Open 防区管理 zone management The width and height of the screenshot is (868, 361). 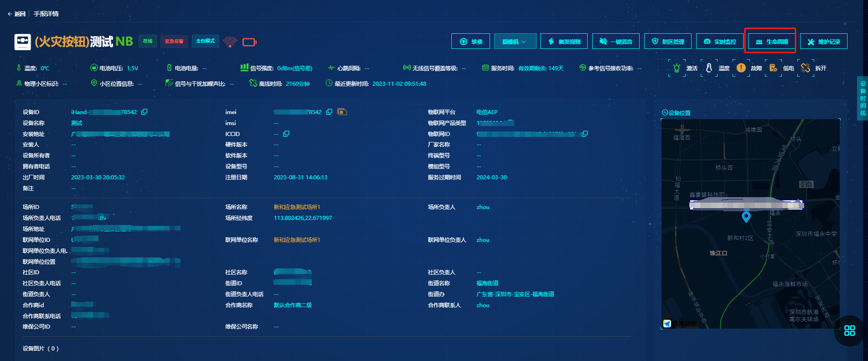tap(668, 42)
